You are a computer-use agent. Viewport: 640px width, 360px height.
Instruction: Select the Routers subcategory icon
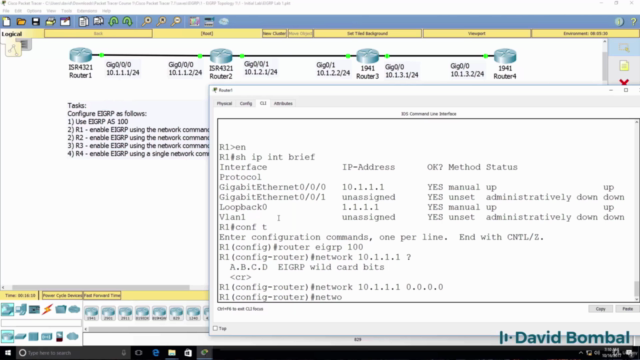(x=7, y=336)
